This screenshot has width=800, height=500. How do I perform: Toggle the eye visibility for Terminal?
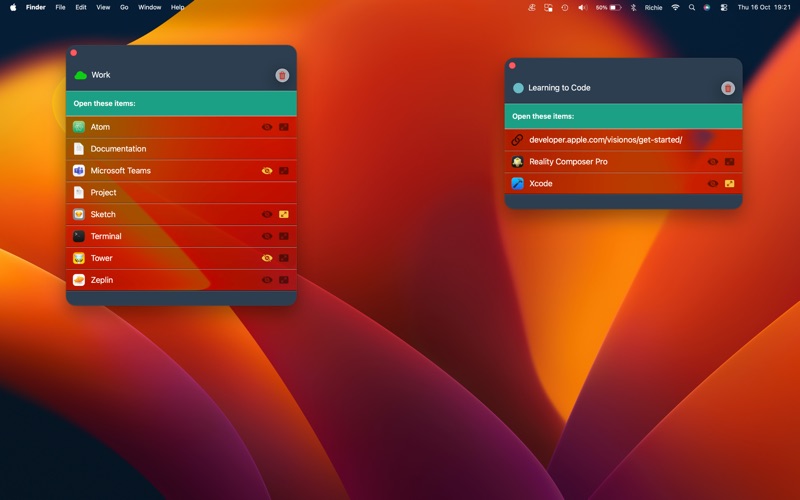coord(267,236)
